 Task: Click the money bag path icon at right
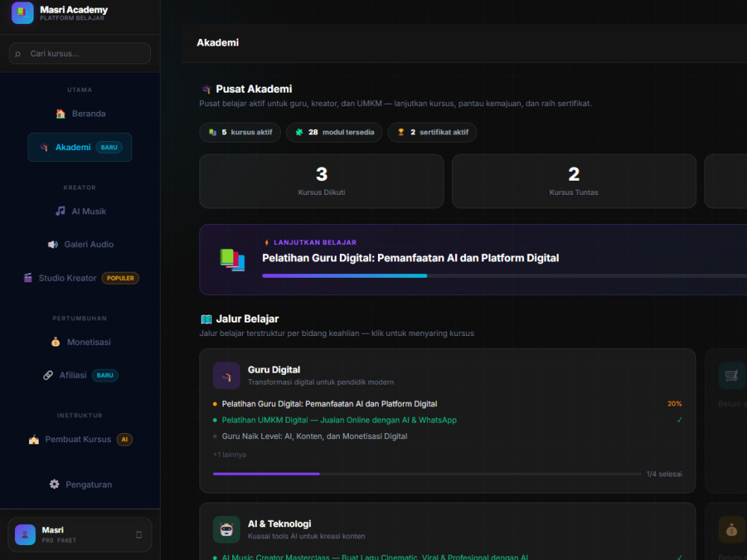[732, 529]
